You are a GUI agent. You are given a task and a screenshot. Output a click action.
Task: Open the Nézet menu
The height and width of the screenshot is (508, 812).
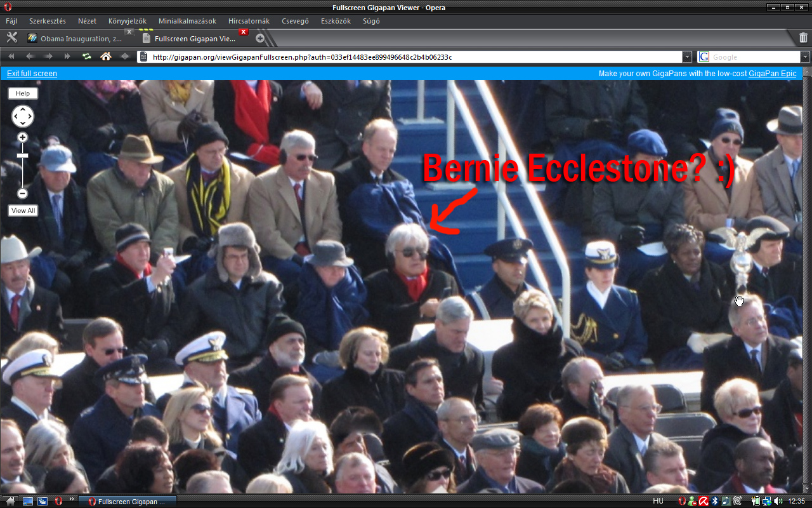(x=88, y=21)
